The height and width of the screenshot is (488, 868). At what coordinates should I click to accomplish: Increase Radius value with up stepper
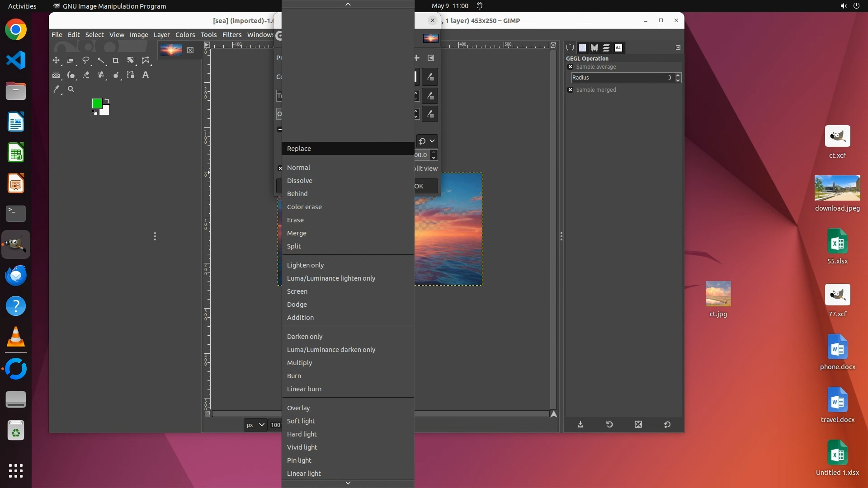pyautogui.click(x=678, y=75)
